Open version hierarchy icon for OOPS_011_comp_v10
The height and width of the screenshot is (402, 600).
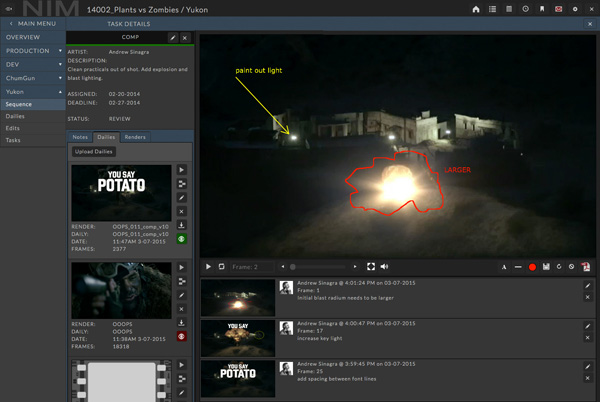point(182,184)
